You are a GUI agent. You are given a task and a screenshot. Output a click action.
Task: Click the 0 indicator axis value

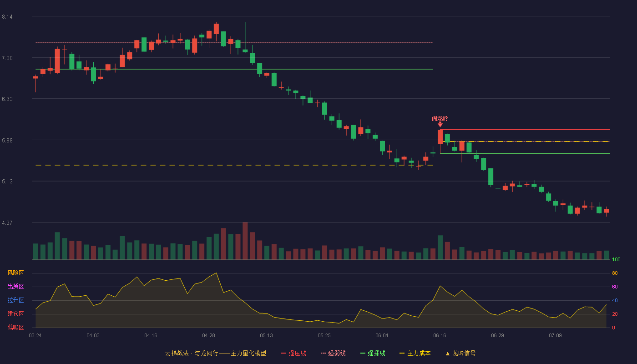pos(613,328)
